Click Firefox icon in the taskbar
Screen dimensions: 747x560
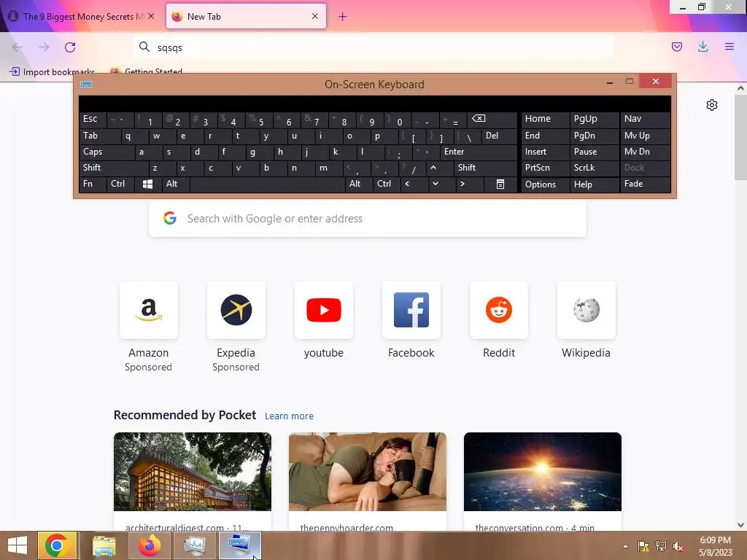point(150,545)
